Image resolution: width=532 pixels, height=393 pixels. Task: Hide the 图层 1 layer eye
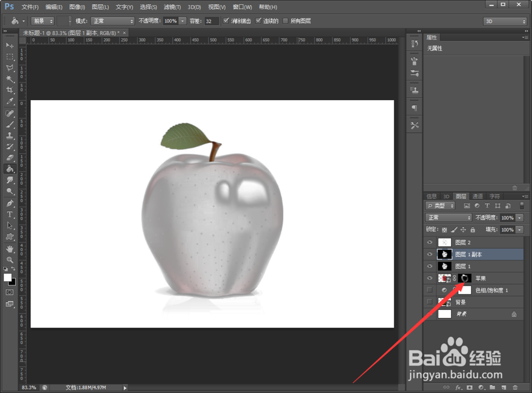pyautogui.click(x=430, y=266)
